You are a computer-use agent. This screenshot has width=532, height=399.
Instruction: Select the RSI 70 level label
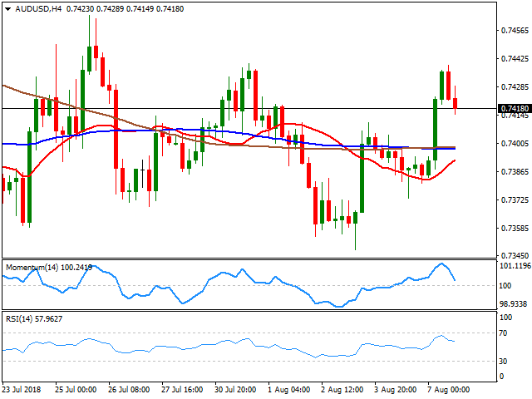coord(505,333)
